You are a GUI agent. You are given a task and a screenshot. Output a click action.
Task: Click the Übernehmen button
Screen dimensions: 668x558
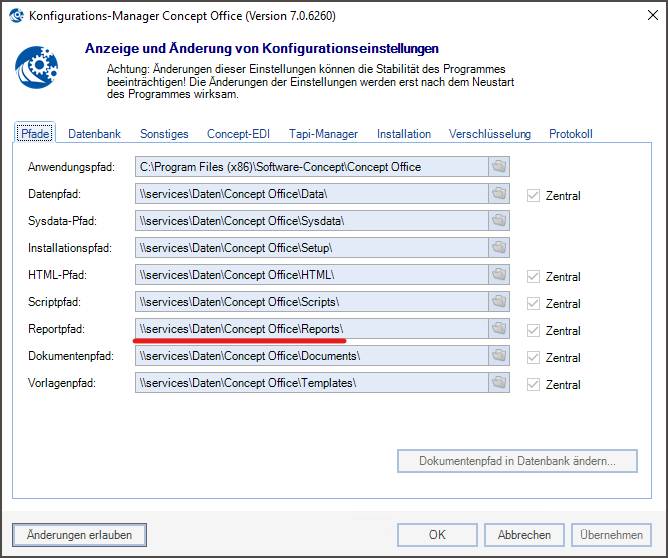point(611,535)
